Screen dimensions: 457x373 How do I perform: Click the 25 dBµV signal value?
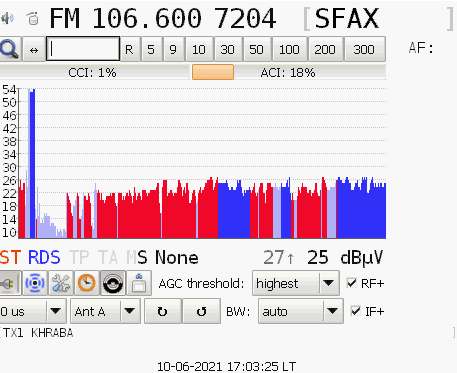coord(318,257)
